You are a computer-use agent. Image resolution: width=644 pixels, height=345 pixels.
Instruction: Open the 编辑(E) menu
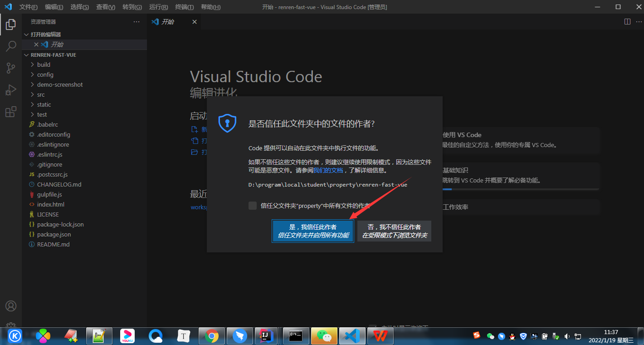(54, 7)
